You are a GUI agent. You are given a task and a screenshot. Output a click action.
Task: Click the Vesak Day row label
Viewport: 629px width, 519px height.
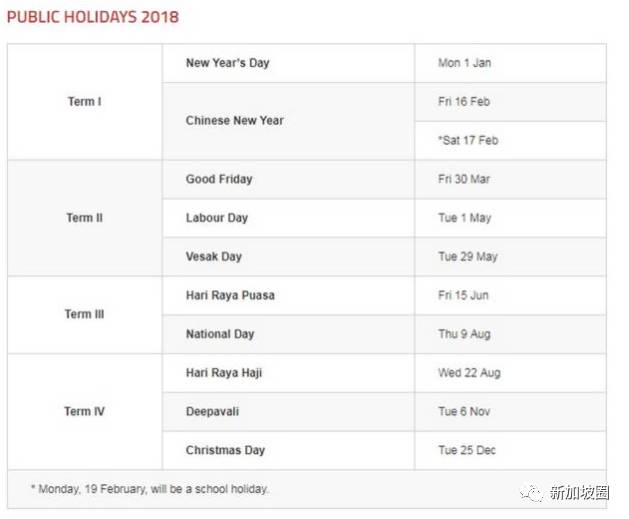[x=213, y=257]
